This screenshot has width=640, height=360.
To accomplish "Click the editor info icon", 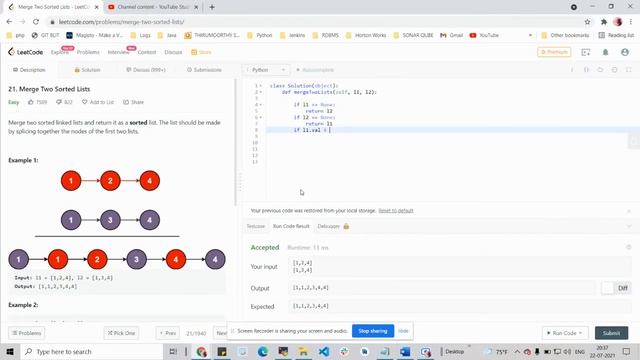I will point(572,70).
